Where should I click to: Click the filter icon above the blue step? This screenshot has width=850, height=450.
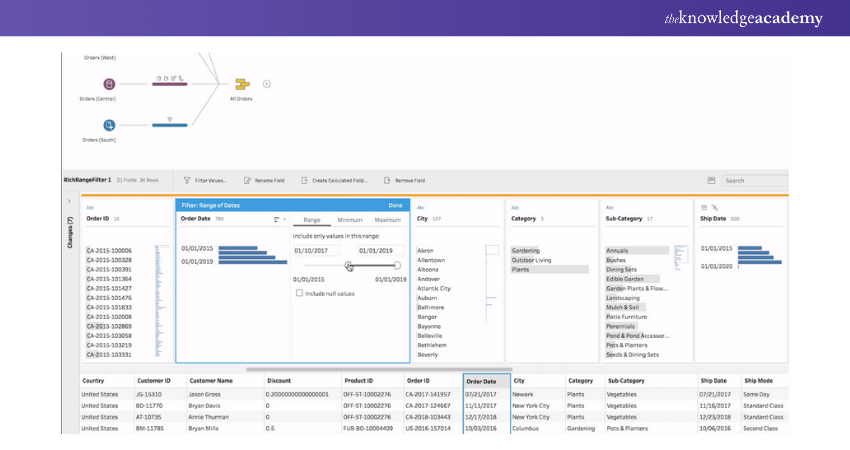[170, 117]
